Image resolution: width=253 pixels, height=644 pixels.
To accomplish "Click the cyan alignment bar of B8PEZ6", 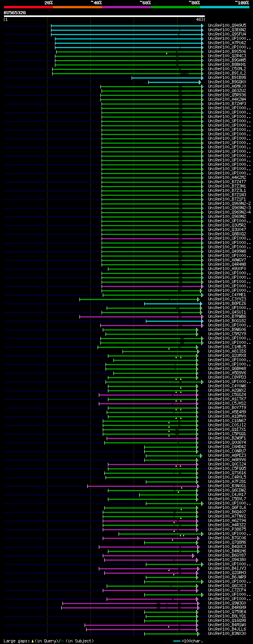I will [x=173, y=304].
